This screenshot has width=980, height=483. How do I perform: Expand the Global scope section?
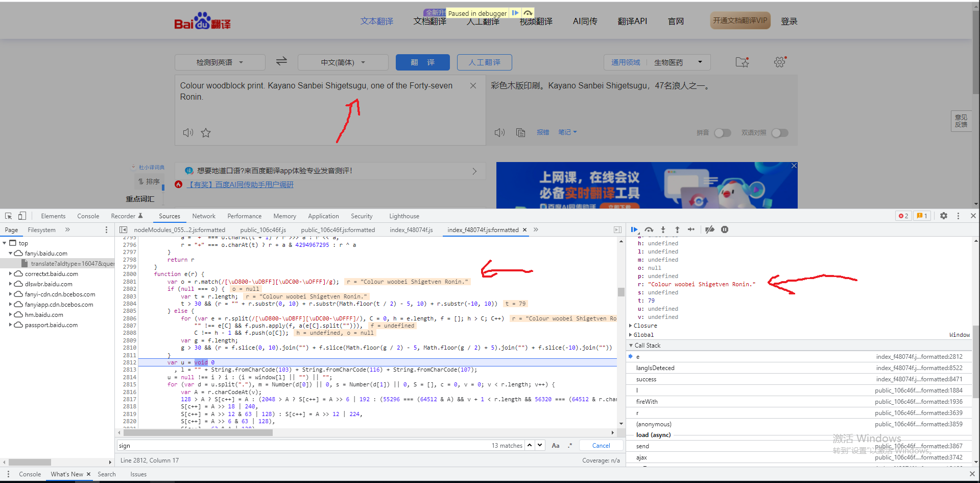631,335
